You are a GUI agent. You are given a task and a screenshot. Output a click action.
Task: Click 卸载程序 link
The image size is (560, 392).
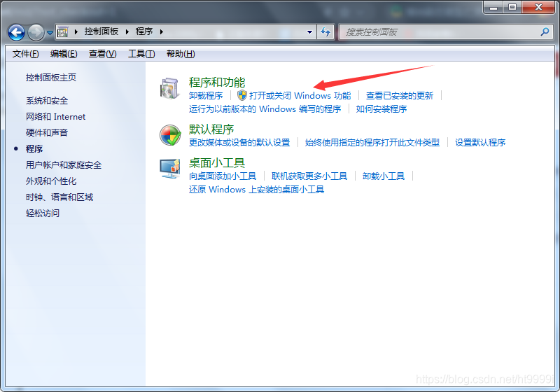point(206,96)
